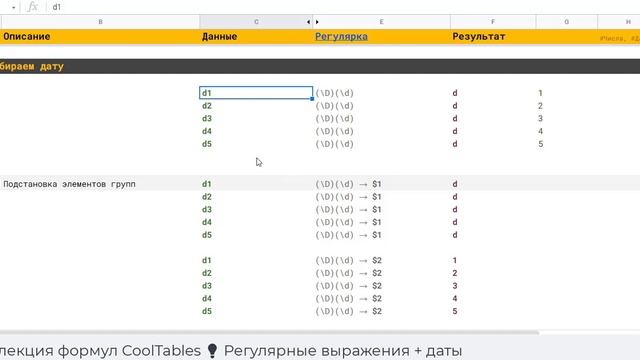The height and width of the screenshot is (360, 640).
Task: Click column G value 1
Action: (x=540, y=93)
